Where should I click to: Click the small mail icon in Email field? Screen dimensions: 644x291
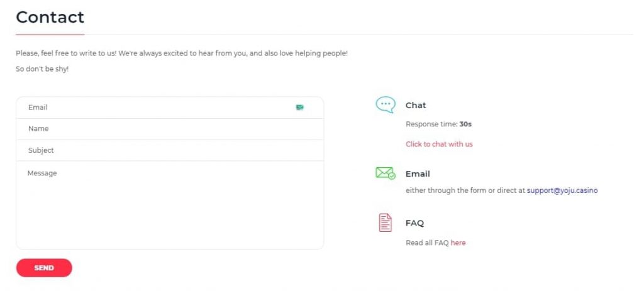[300, 107]
